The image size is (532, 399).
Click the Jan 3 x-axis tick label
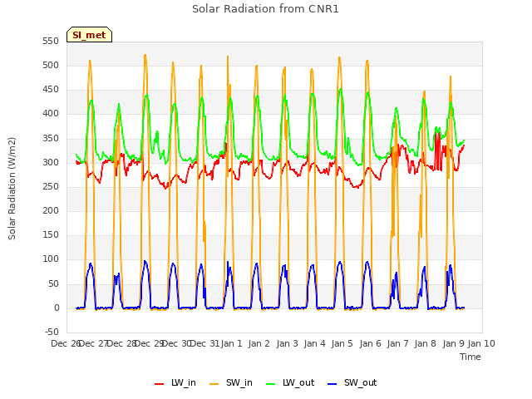click(287, 343)
